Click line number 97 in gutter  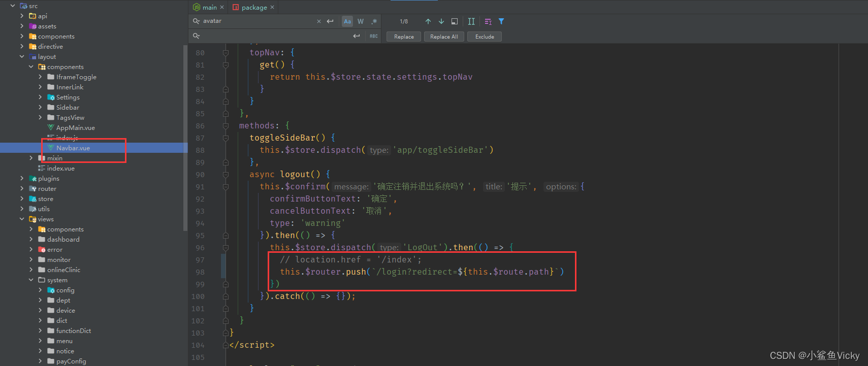point(200,260)
